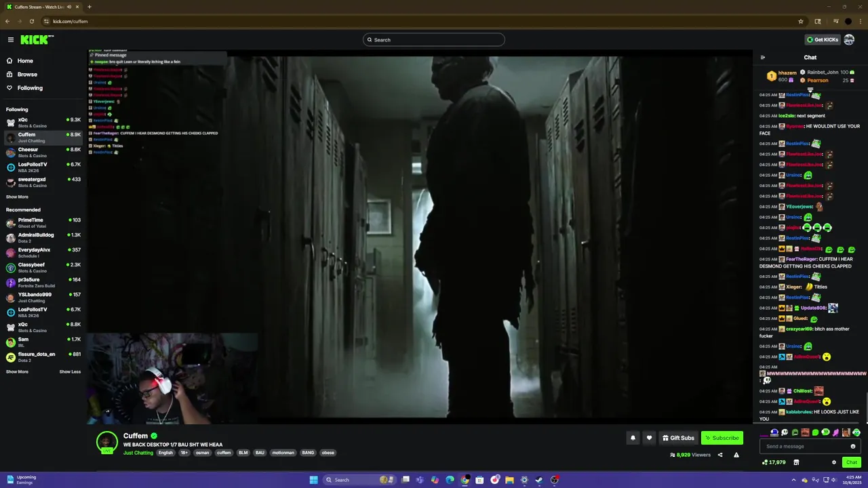
Task: Expand Recommended list with Show More
Action: click(x=17, y=372)
